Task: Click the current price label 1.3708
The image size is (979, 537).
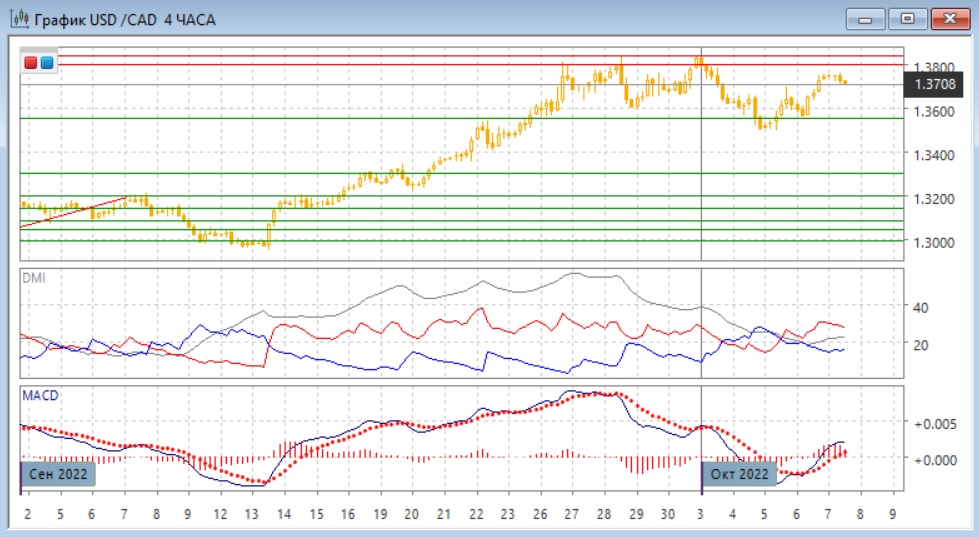Action: 934,85
